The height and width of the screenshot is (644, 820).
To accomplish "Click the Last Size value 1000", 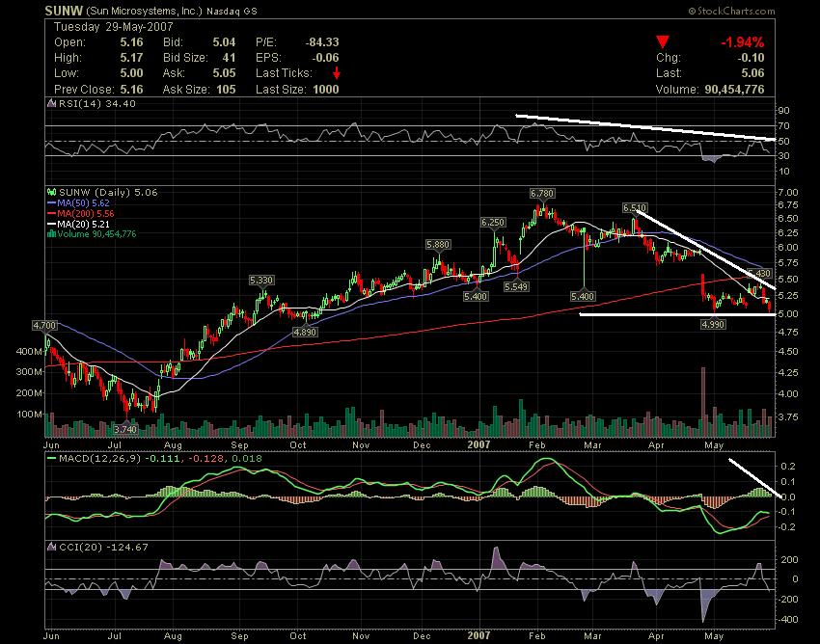I will tap(326, 90).
